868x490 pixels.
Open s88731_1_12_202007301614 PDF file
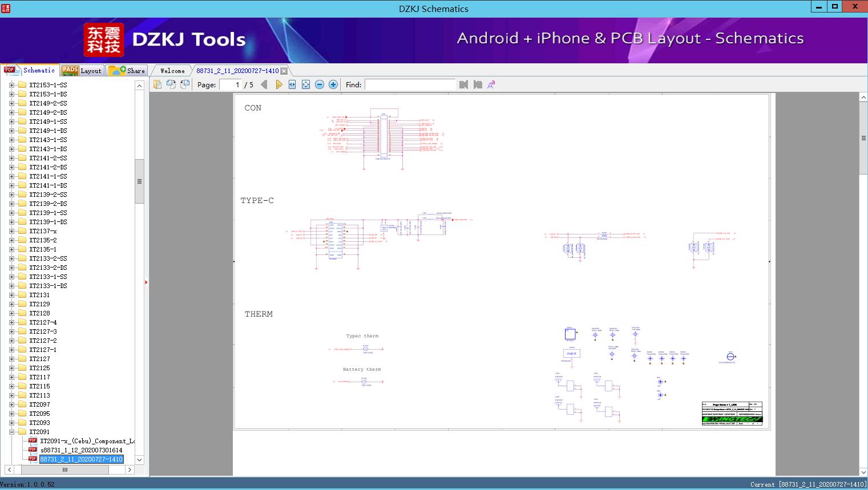(81, 450)
